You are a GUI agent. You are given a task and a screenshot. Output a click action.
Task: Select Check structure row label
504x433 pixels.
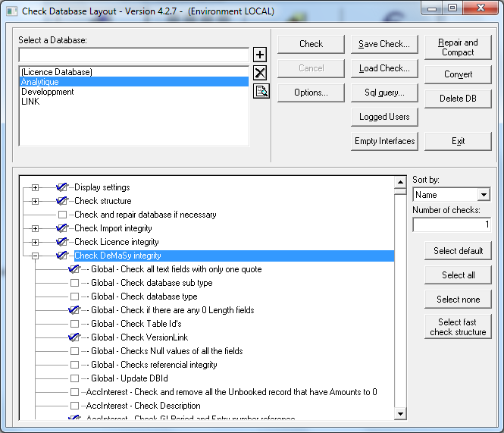tap(103, 201)
